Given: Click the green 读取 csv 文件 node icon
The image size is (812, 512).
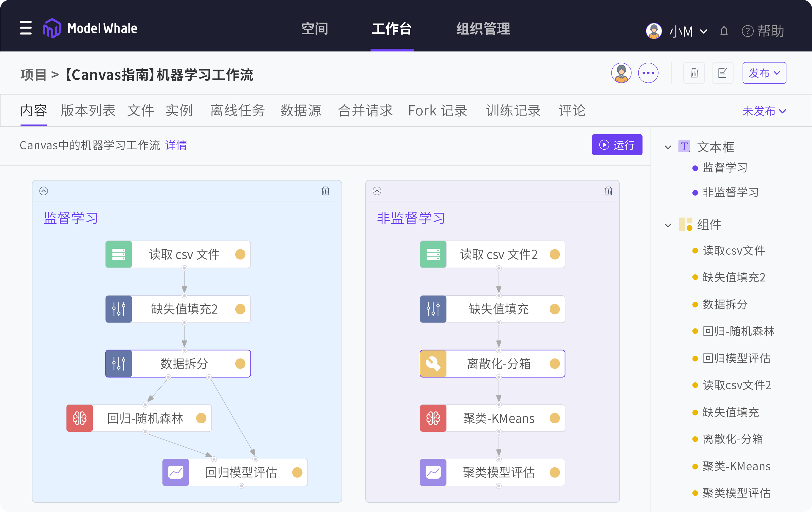Looking at the screenshot, I should (x=119, y=254).
